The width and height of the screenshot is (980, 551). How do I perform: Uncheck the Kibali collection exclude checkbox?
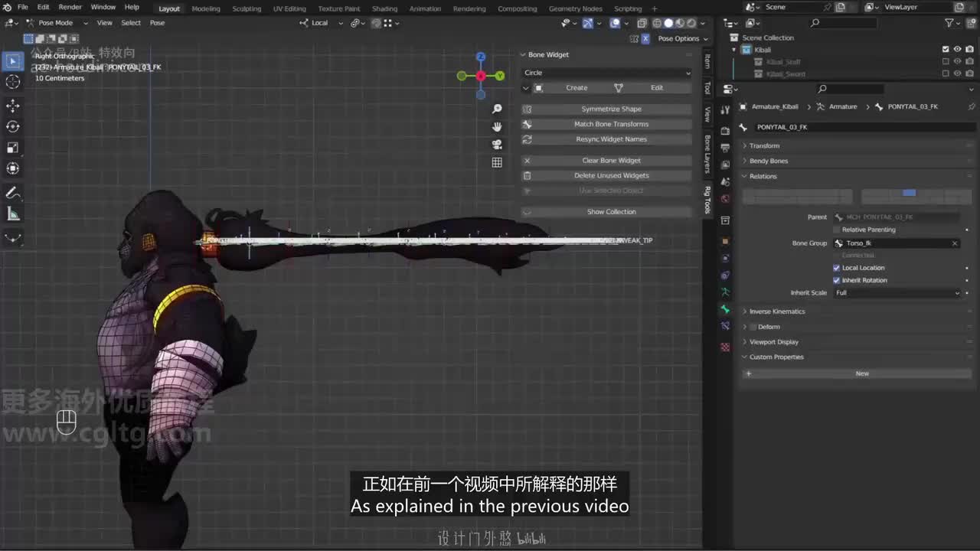(946, 50)
